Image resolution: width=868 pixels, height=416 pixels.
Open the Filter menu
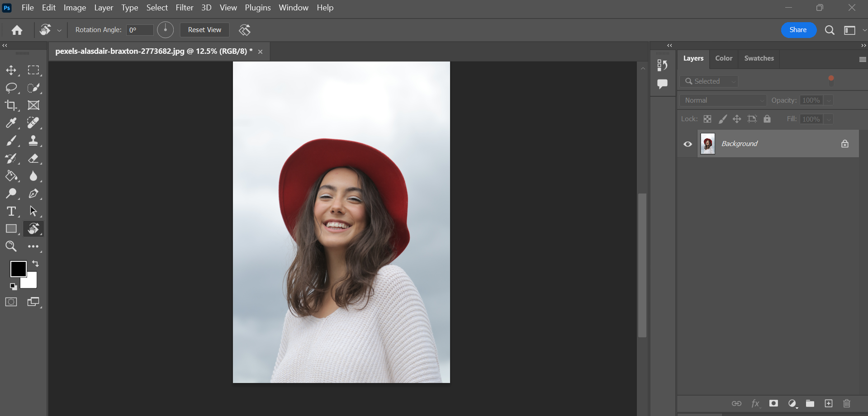click(184, 8)
